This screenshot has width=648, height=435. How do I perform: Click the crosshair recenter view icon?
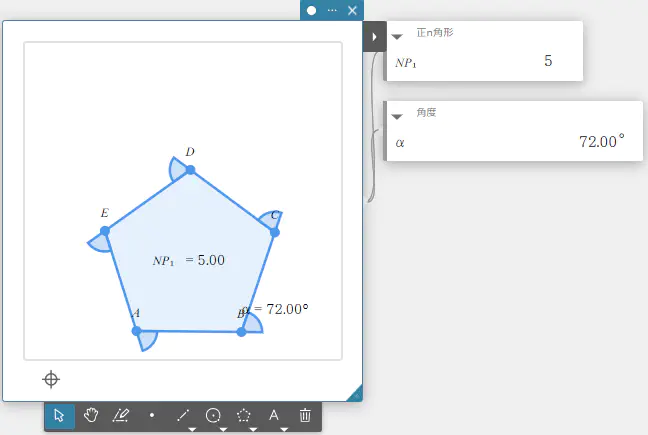[51, 379]
